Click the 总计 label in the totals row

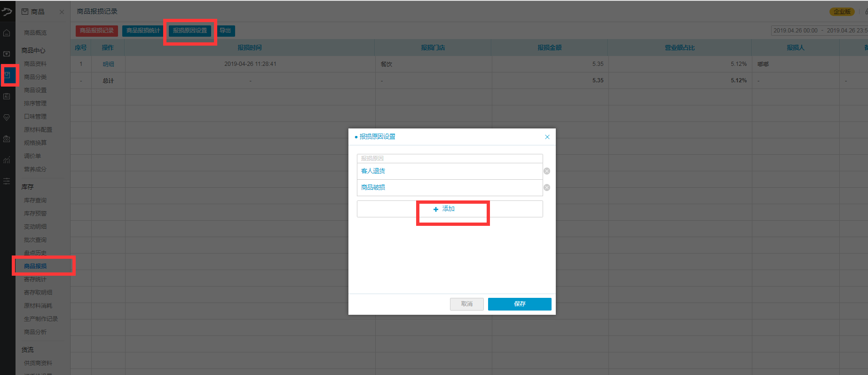pos(109,81)
